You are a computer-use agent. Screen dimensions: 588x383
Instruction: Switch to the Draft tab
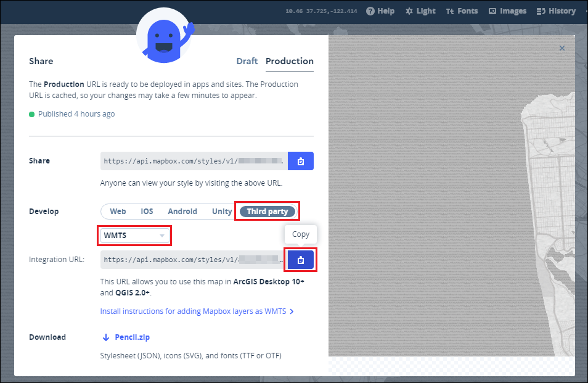(x=247, y=61)
